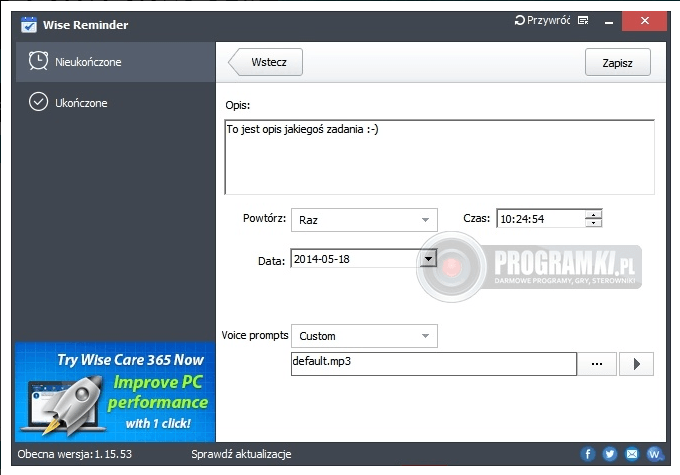
Task: Open the Wise website W icon
Action: [654, 454]
